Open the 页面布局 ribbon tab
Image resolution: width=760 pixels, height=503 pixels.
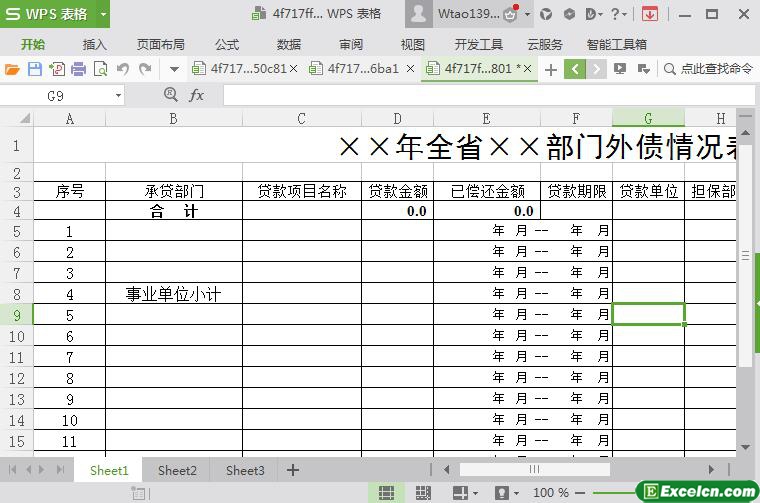[x=161, y=45]
